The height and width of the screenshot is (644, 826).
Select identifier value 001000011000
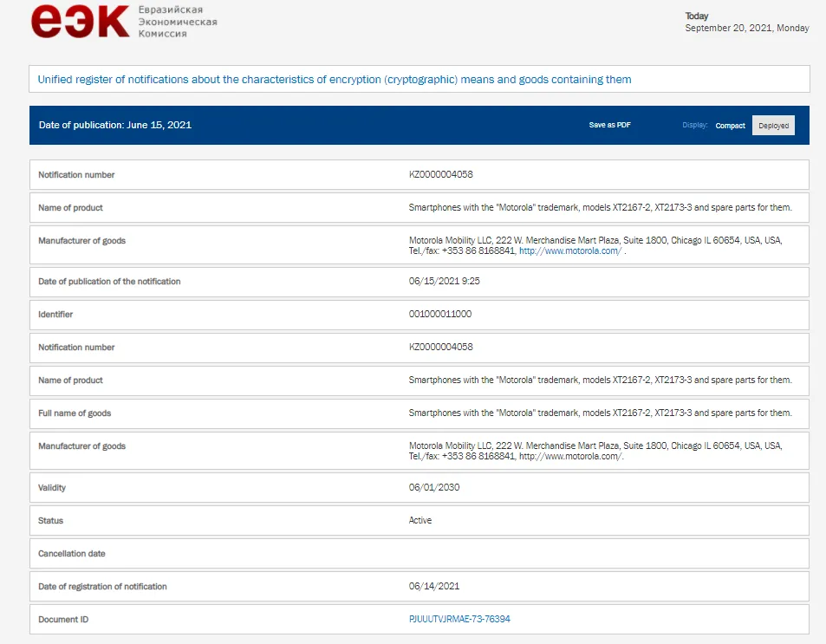tap(439, 314)
